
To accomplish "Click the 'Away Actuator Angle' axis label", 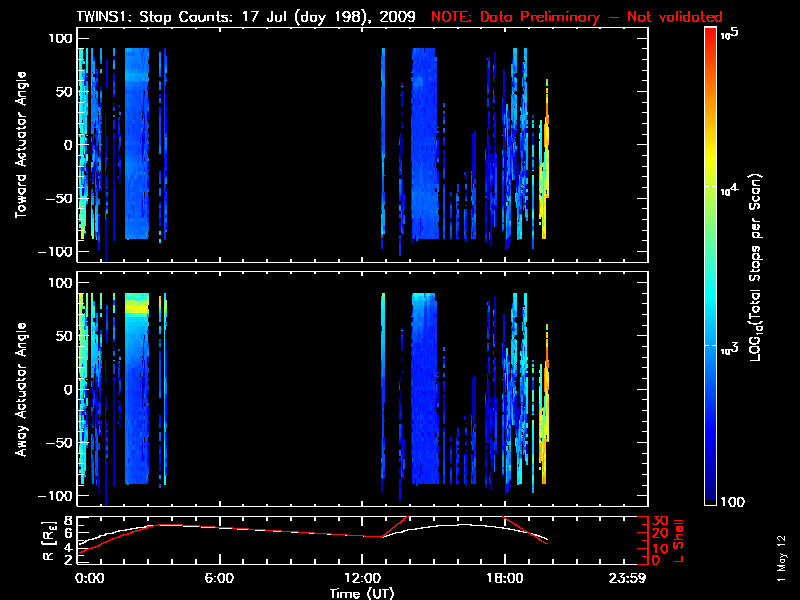I will click(20, 390).
